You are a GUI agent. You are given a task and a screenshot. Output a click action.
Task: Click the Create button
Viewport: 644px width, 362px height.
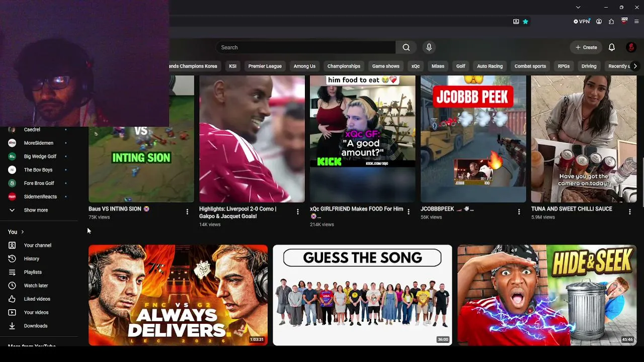pyautogui.click(x=587, y=47)
